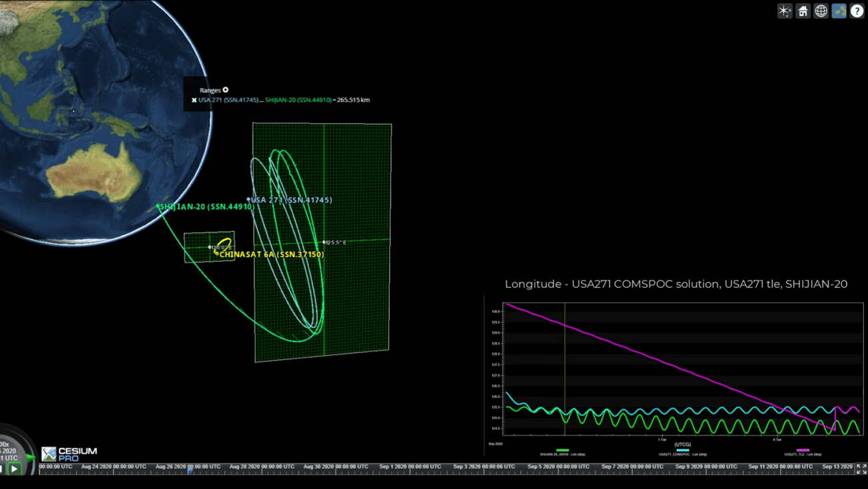Toggle full screen mode at timeline end
The image size is (868, 489).
coord(861,469)
